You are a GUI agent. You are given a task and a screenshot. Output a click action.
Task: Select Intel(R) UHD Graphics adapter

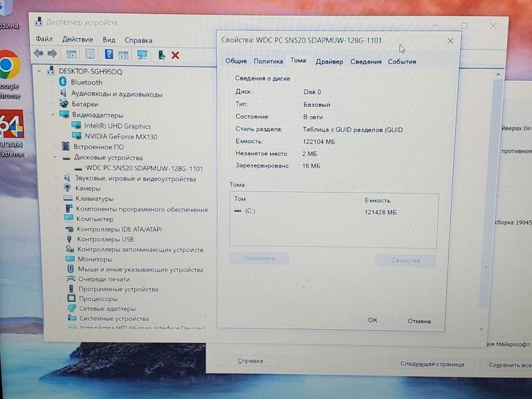[x=117, y=126]
